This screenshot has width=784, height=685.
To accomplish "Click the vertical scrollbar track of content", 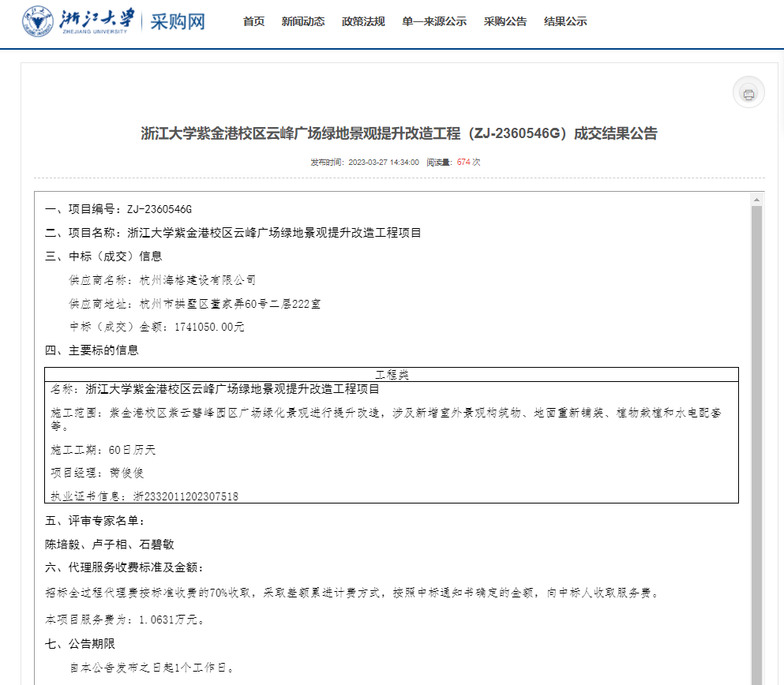I will pyautogui.click(x=756, y=444).
